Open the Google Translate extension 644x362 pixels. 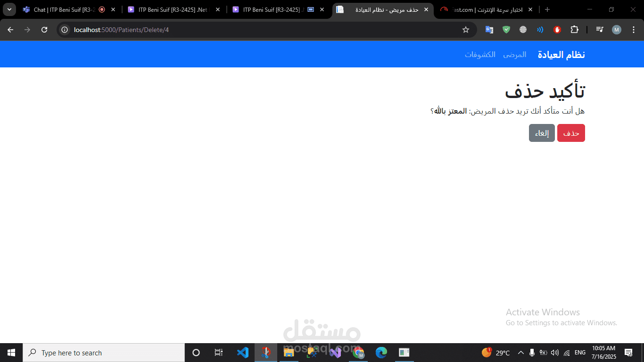(489, 30)
